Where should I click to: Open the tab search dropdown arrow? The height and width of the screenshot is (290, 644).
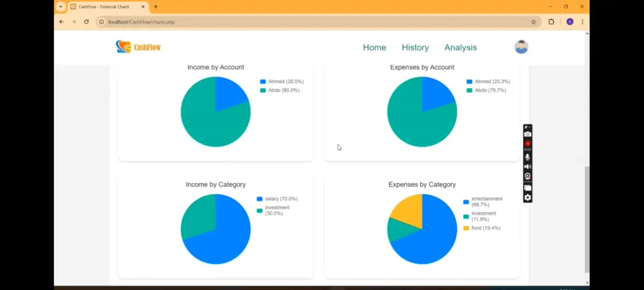click(61, 6)
